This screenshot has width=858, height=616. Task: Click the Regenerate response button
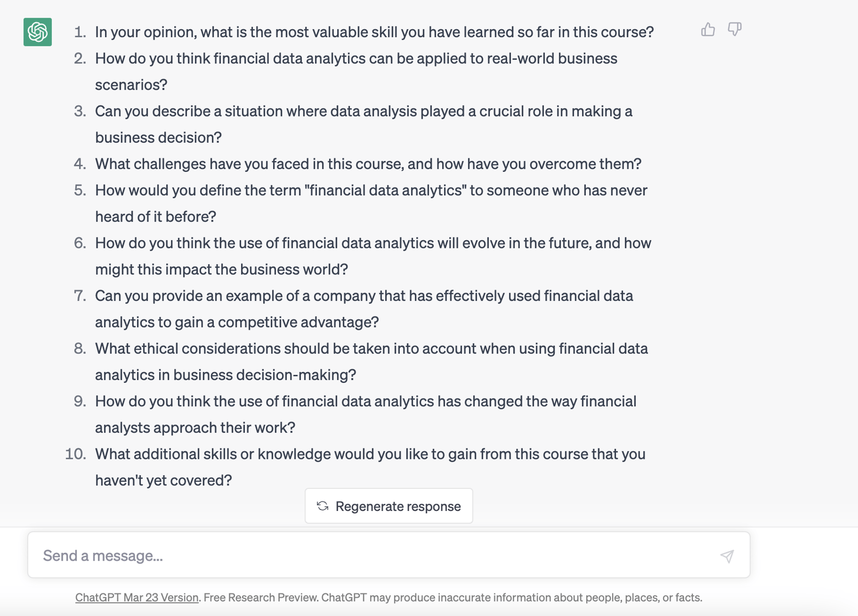[x=388, y=506]
